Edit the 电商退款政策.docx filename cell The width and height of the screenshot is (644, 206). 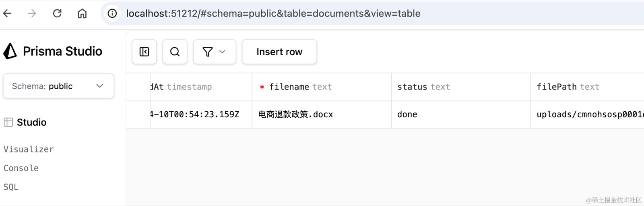pyautogui.click(x=322, y=114)
